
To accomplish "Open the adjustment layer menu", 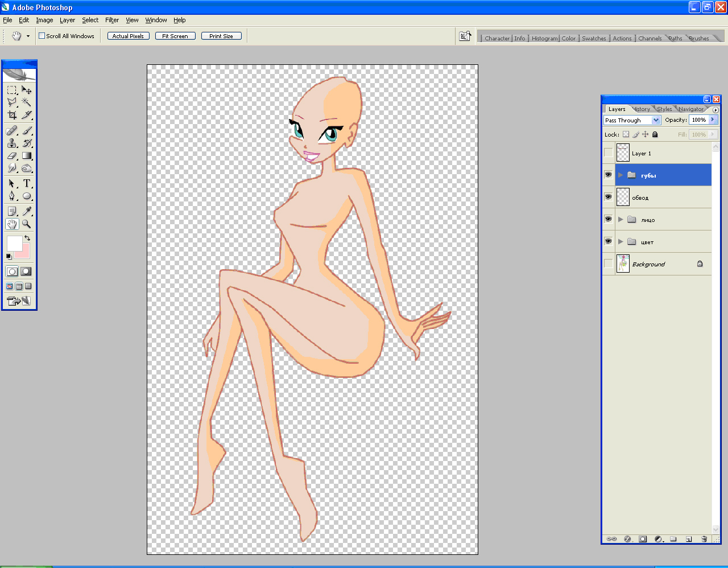I will click(x=658, y=538).
